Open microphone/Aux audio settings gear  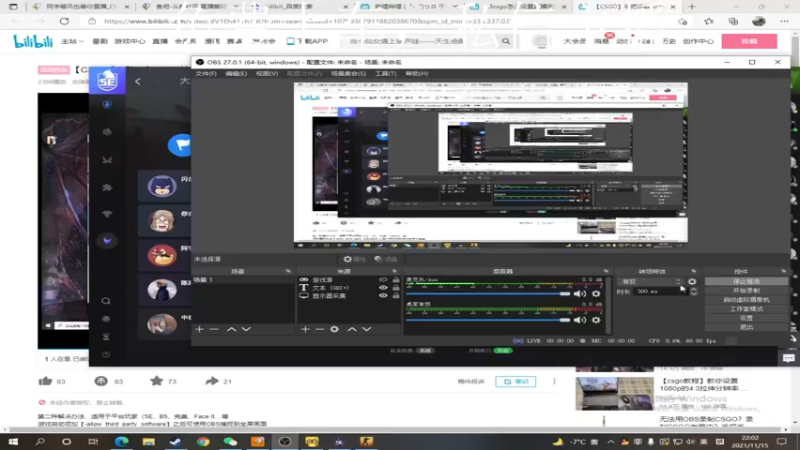point(596,294)
